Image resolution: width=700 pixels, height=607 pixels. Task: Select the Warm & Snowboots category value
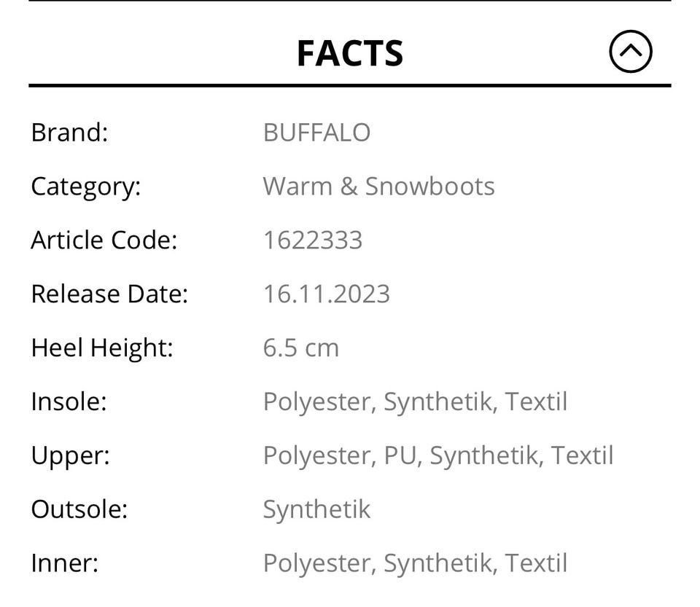[378, 187]
